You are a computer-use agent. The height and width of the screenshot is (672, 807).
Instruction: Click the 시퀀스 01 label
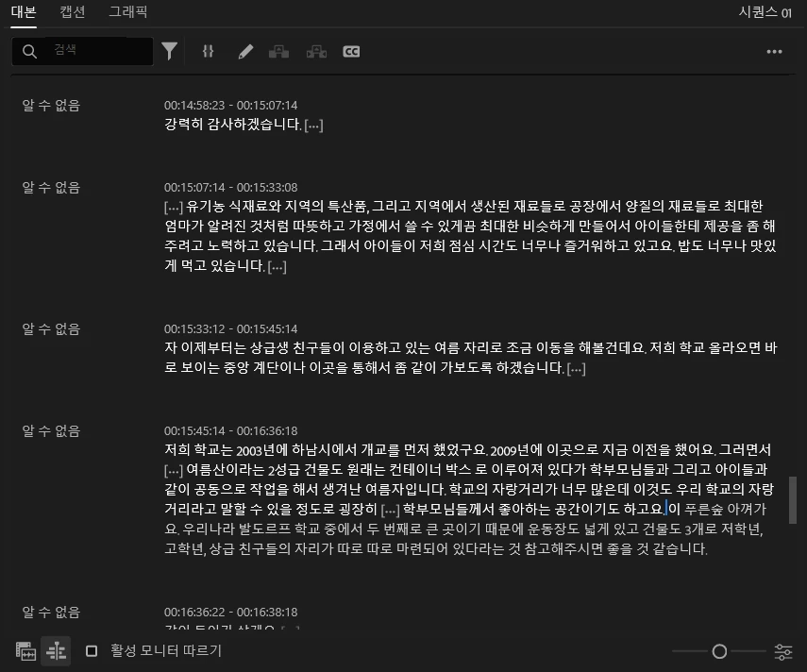(765, 12)
